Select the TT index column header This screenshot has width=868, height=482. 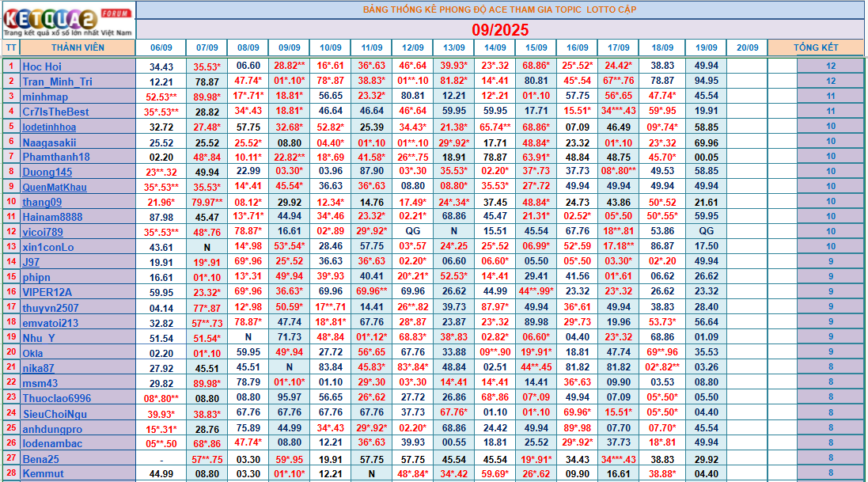tap(11, 47)
